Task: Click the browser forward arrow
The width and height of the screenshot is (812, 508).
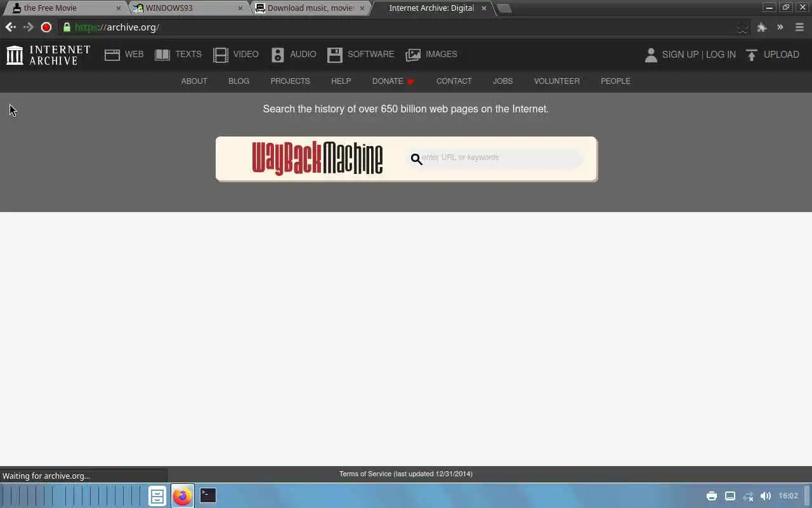Action: (x=28, y=27)
